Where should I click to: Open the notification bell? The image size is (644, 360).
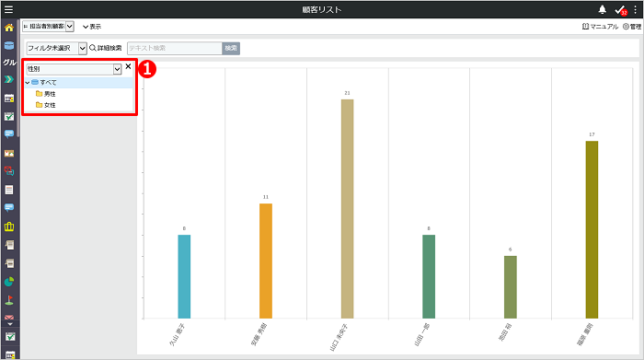[x=602, y=9]
